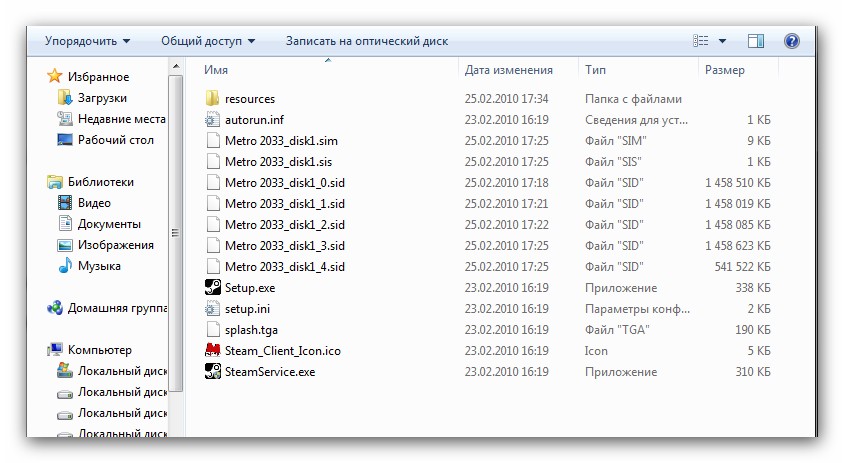Image resolution: width=844 pixels, height=463 pixels.
Task: Click the Icon type cell
Action: pyautogui.click(x=596, y=351)
